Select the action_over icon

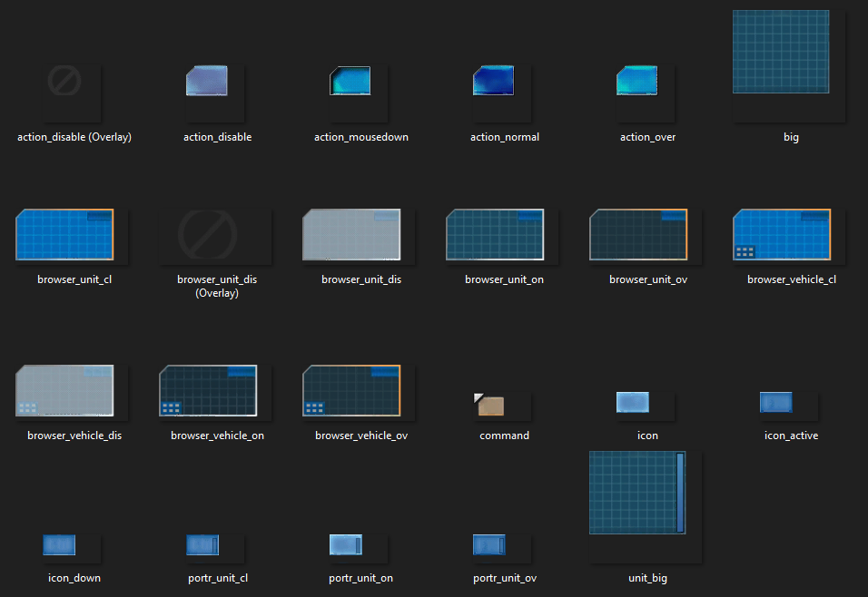coord(636,81)
